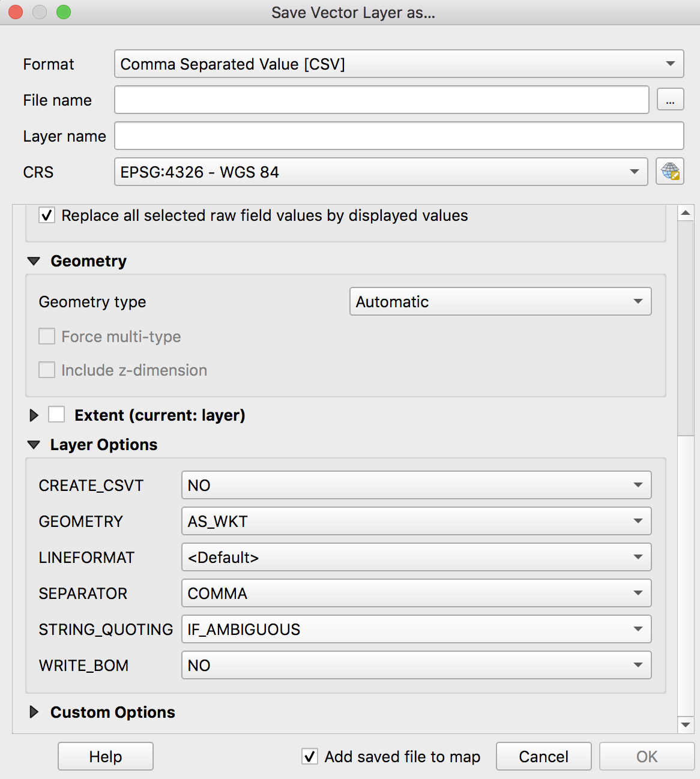Image resolution: width=700 pixels, height=779 pixels.
Task: Expand the Extent section triangle
Action: (x=34, y=415)
